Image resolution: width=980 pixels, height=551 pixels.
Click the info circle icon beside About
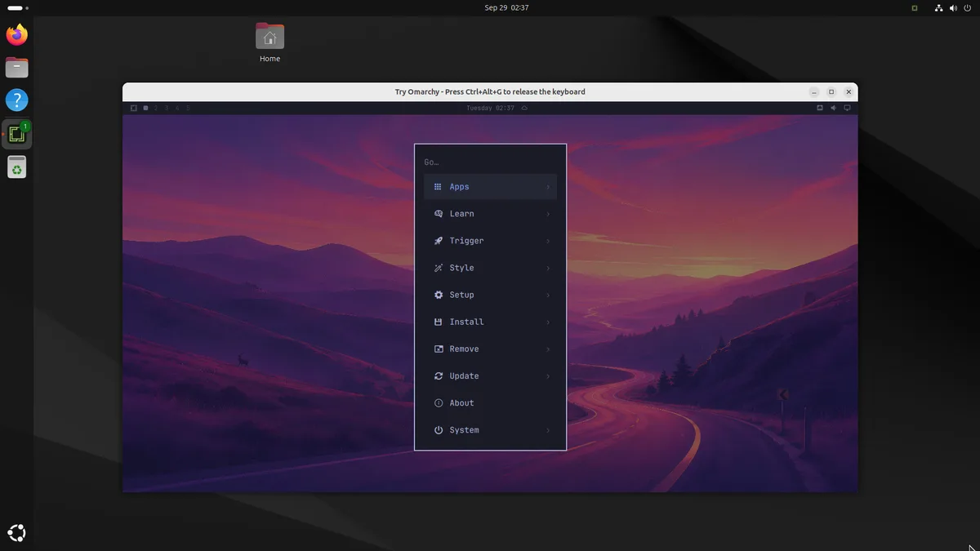pos(438,403)
